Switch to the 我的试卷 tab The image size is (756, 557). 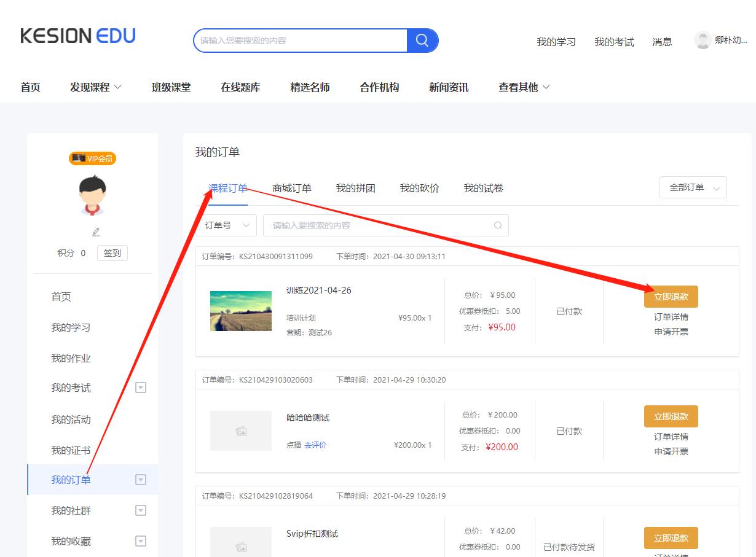point(484,188)
